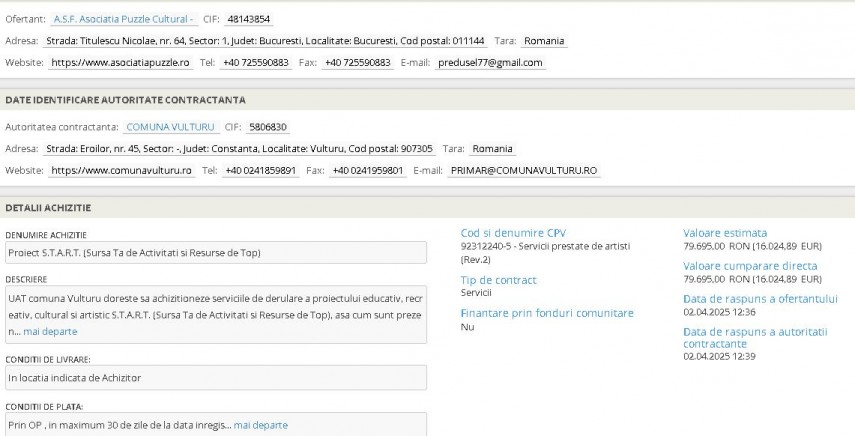Viewport: 855px width, 436px height.
Task: Click the 'DENUMIRE ACHIZITIE' field label
Action: [x=46, y=235]
